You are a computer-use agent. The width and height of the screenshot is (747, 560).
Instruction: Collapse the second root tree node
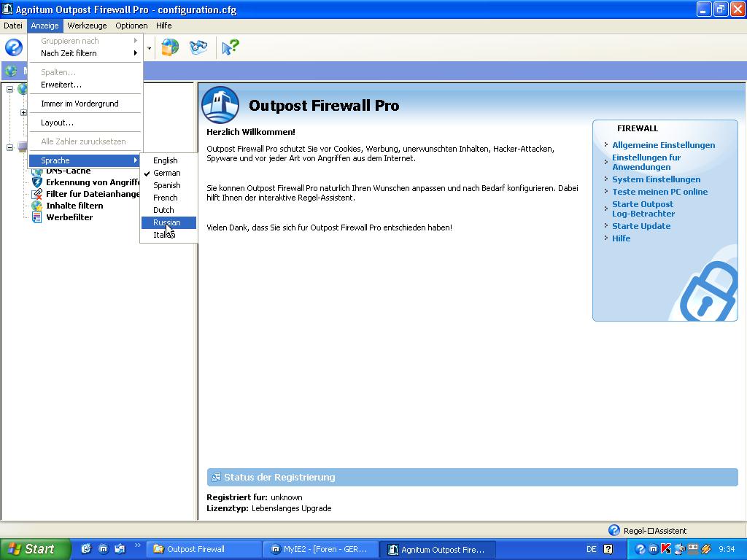(10, 147)
